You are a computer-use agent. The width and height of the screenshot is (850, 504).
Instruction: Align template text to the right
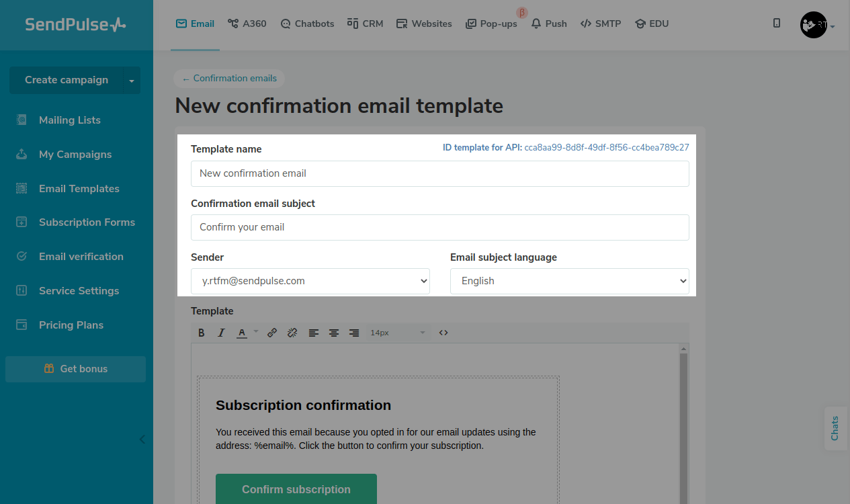point(354,333)
